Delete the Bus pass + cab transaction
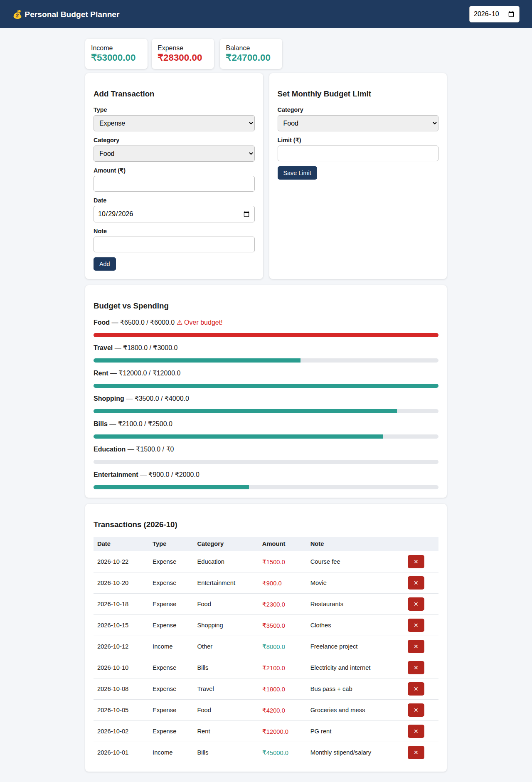This screenshot has width=532, height=782. (416, 689)
